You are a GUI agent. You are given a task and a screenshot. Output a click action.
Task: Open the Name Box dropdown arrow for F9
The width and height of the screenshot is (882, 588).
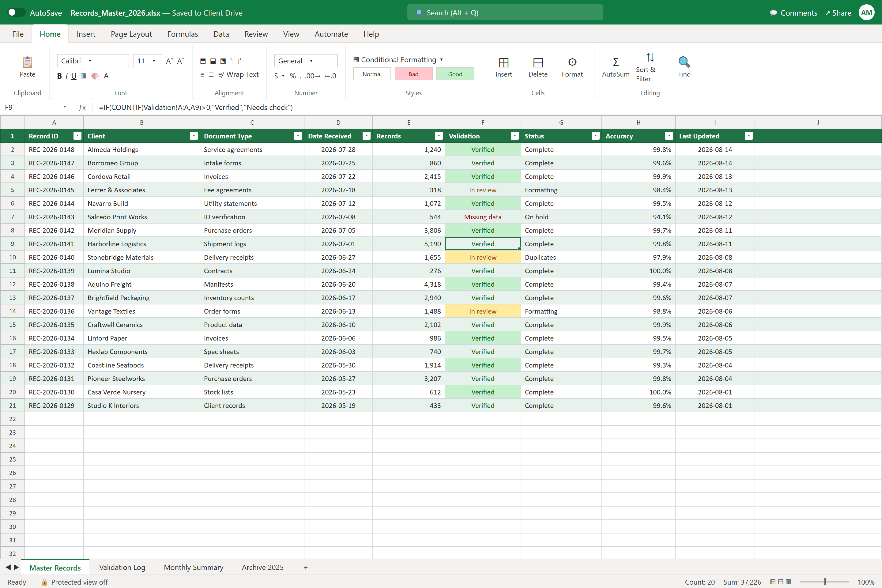pyautogui.click(x=65, y=107)
